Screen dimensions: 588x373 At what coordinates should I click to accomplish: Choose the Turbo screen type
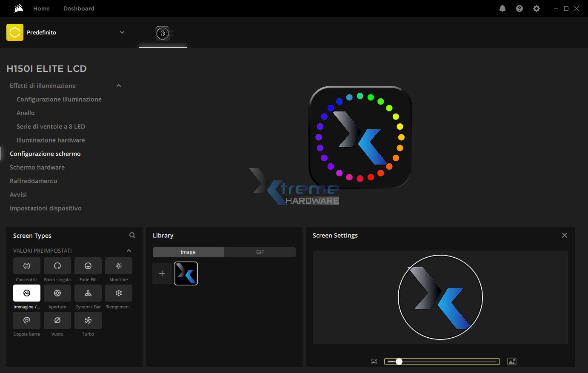pyautogui.click(x=88, y=320)
